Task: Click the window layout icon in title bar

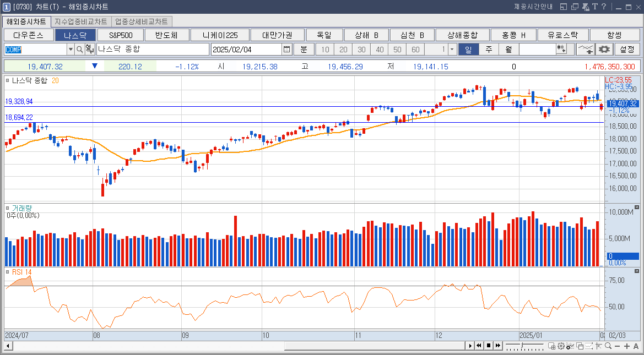Action: point(564,7)
